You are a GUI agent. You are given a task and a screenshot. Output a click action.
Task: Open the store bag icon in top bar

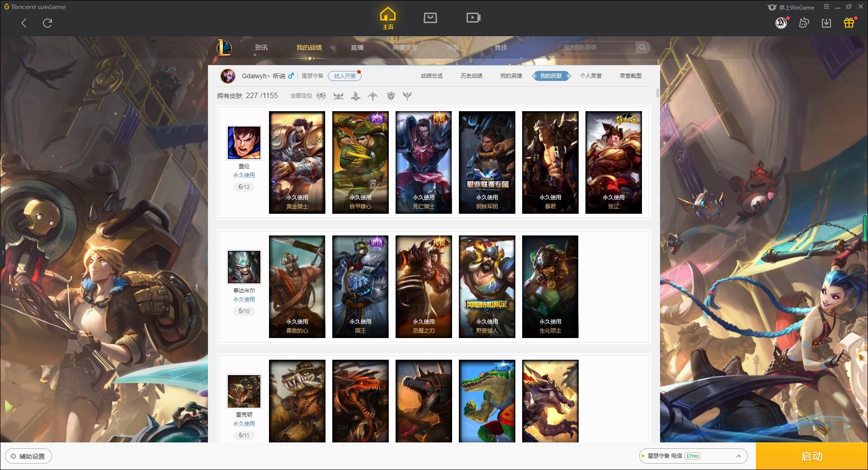pos(430,18)
